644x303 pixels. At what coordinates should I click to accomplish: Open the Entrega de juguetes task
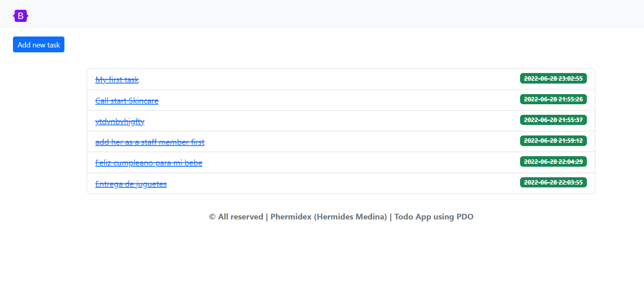coord(131,184)
